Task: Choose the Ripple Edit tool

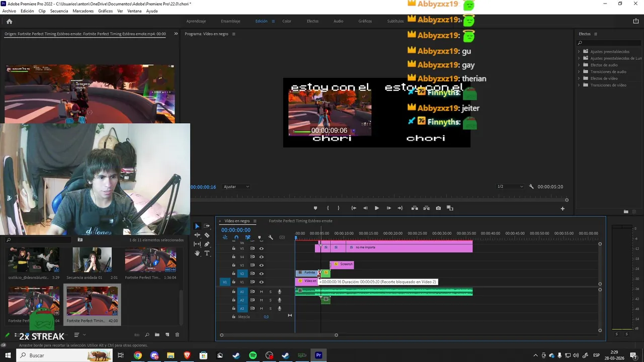Action: pos(197,235)
